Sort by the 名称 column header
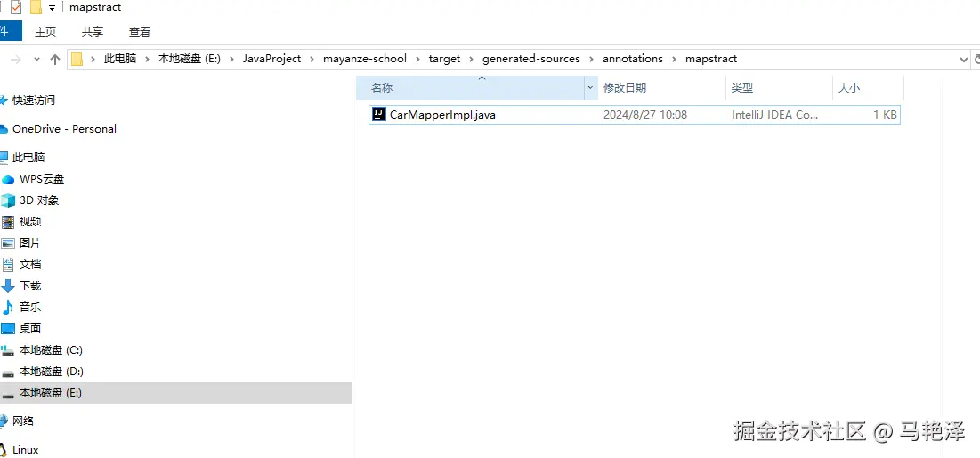The width and height of the screenshot is (980, 458). tap(469, 88)
